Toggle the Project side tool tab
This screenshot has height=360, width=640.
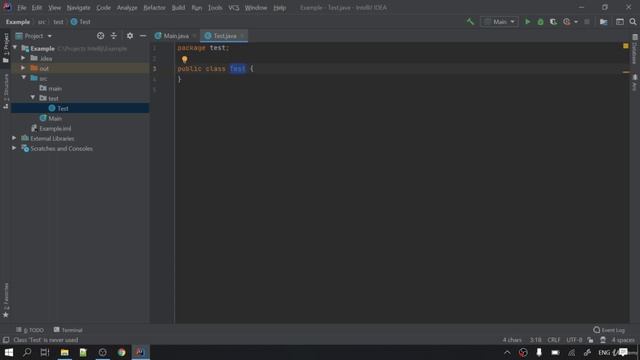[6, 48]
